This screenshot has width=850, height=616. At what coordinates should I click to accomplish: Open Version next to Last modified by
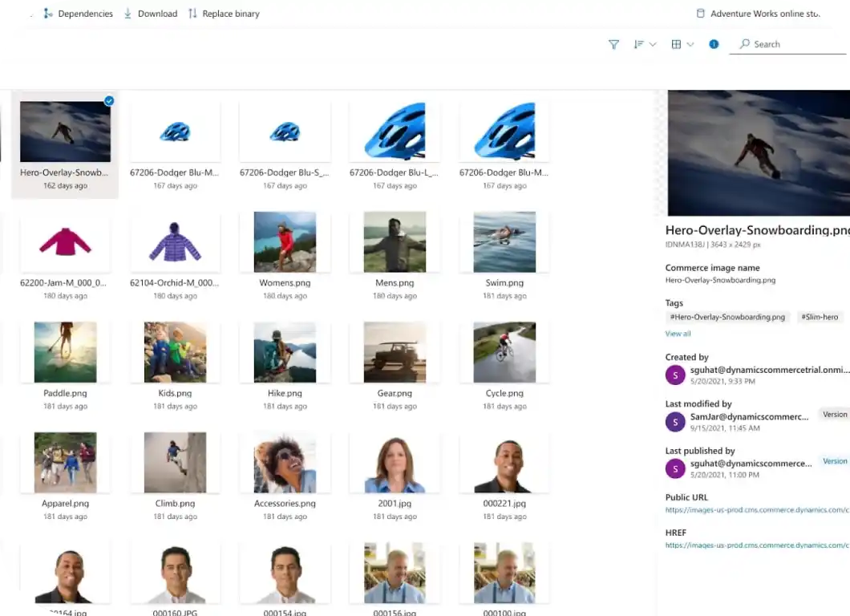tap(834, 415)
